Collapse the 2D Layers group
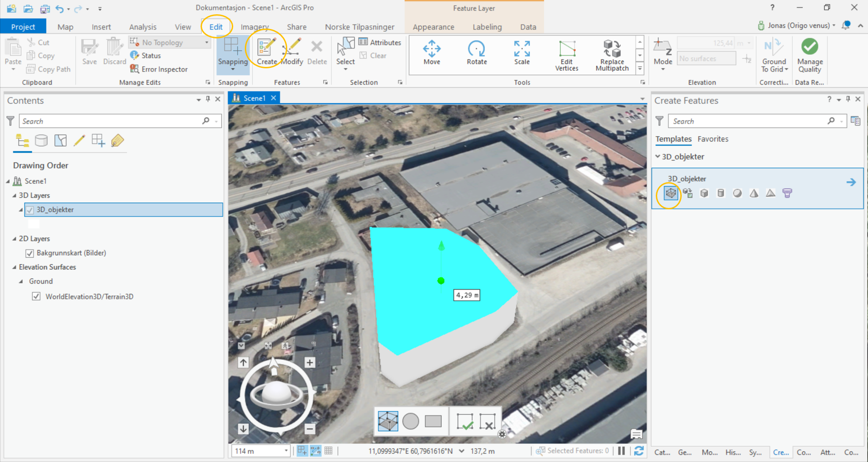Screen dimensions: 868x462 point(14,239)
